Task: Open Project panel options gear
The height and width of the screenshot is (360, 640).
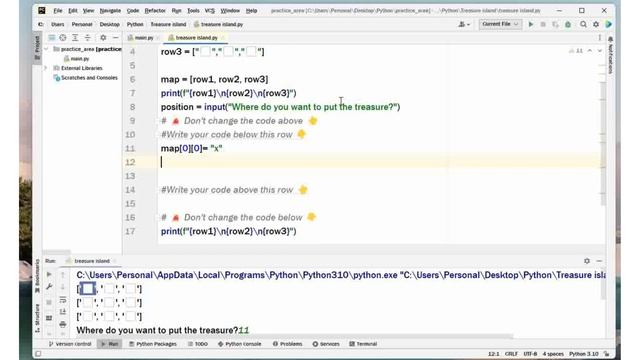Action: [x=103, y=38]
